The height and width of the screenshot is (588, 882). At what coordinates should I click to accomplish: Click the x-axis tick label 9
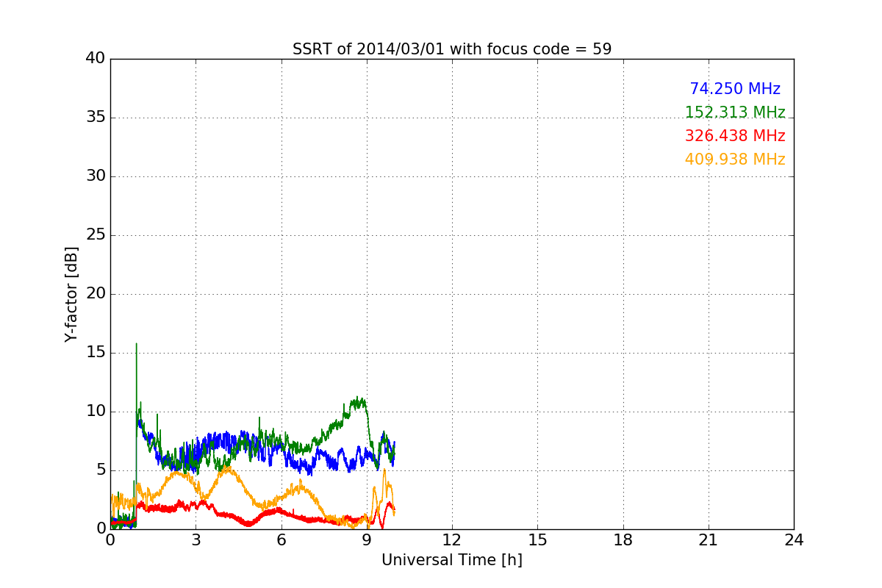(367, 540)
